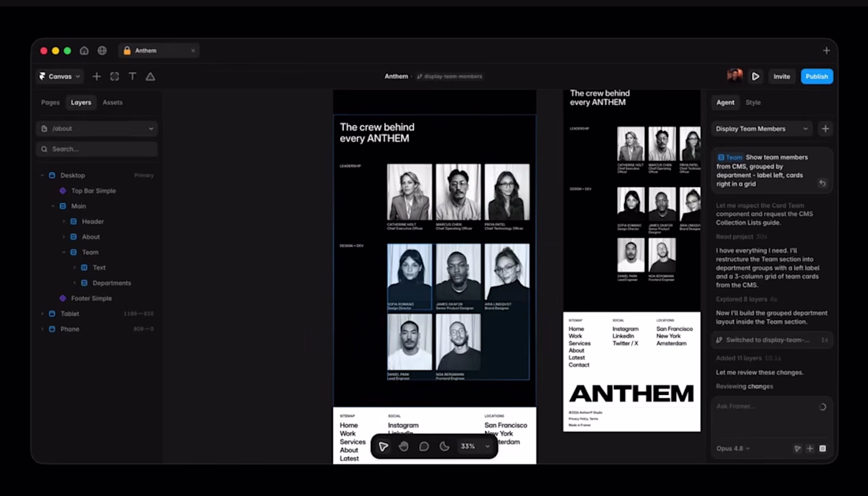Expand the Header layer

tap(64, 222)
